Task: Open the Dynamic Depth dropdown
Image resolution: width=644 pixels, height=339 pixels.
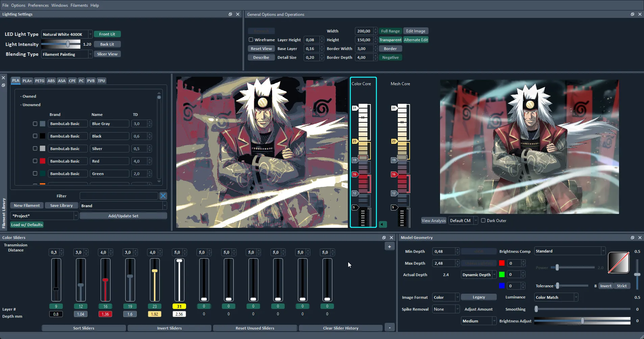Action: (479, 275)
